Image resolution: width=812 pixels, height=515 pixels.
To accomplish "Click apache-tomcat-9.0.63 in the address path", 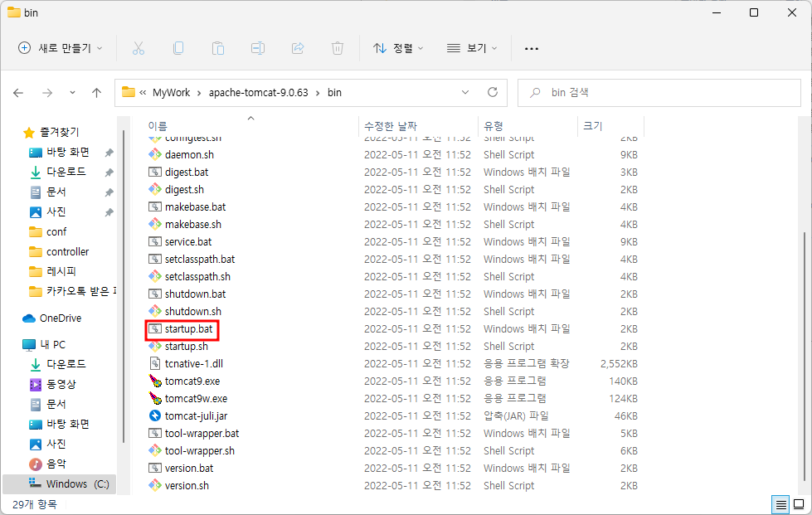I will 259,93.
